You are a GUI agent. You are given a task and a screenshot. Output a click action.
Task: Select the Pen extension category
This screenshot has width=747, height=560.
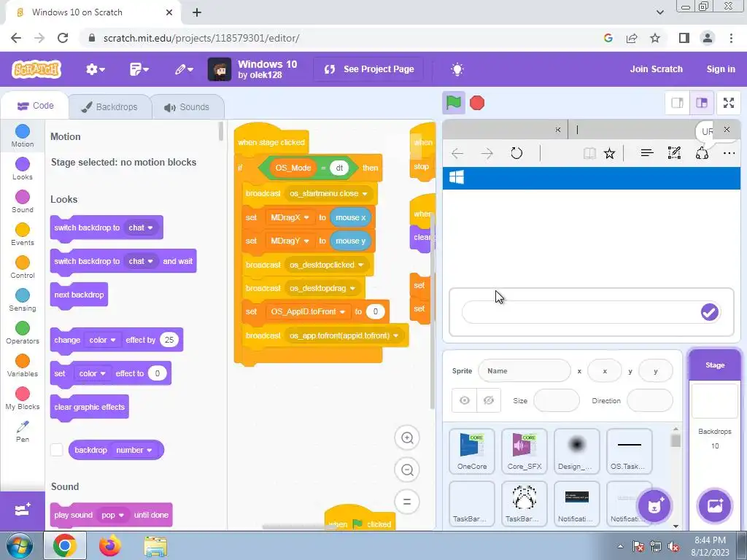(23, 432)
